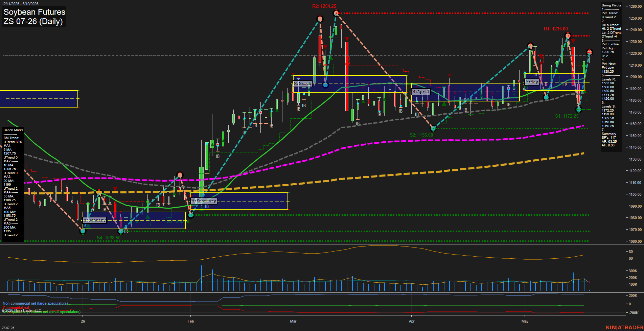Viewport: 644px width, 331px height.
Task: Click the red 'R1: 1235.00' resistance label
Action: click(556, 29)
